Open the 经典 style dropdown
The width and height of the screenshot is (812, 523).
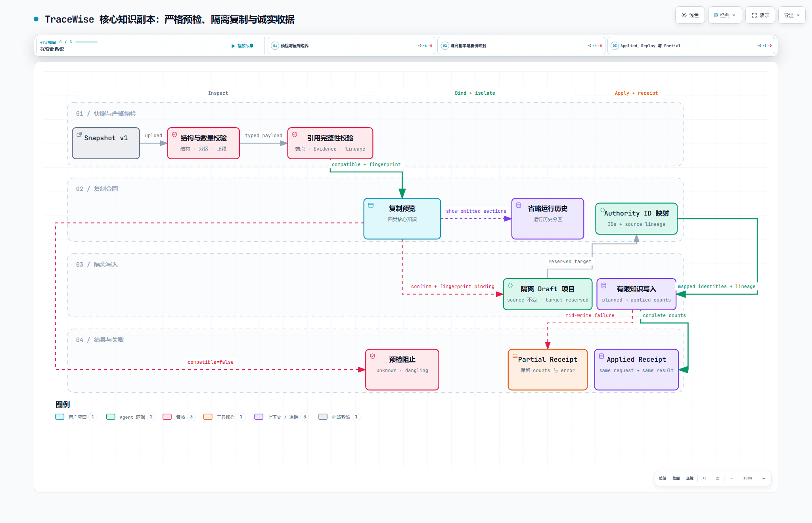(725, 15)
